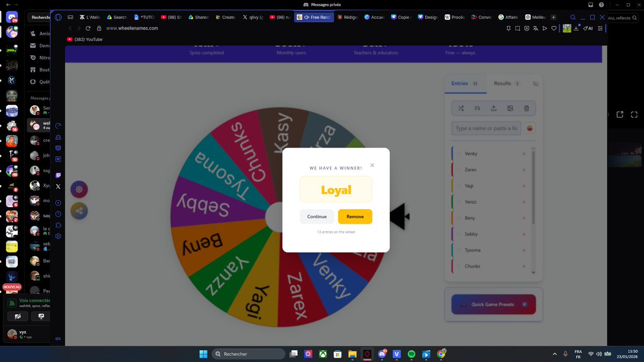The image size is (644, 362).
Task: Click the down arrow of the entries scrollbar
Action: [x=533, y=272]
